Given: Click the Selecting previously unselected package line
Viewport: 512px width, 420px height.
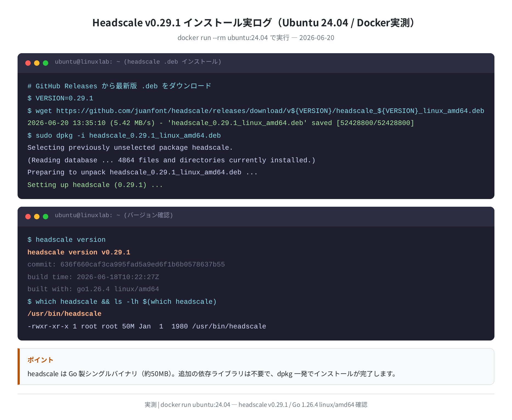Looking at the screenshot, I should [130, 148].
